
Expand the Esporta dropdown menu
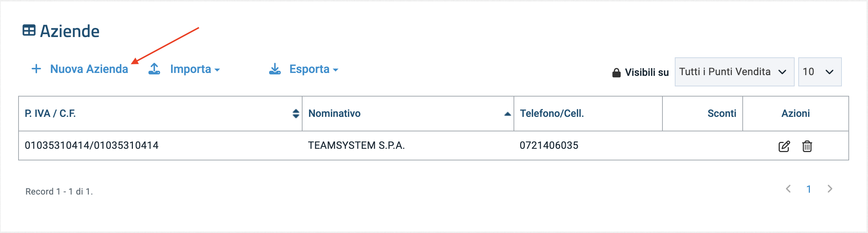click(x=314, y=69)
